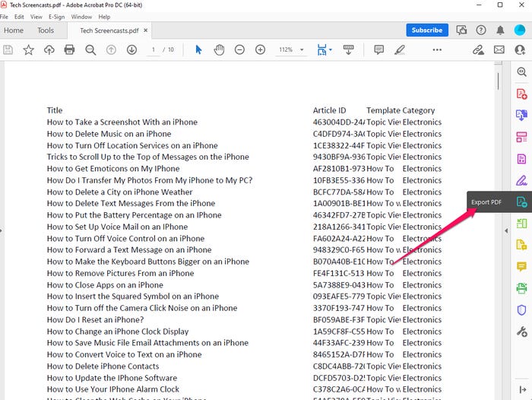Open the More Tools wrench icon

pyautogui.click(x=522, y=332)
